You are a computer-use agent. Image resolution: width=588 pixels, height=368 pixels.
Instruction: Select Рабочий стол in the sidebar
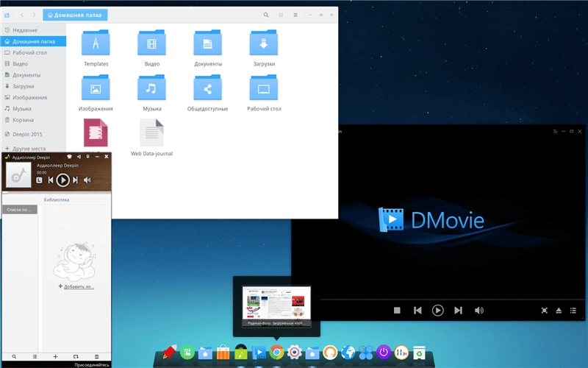coord(33,52)
